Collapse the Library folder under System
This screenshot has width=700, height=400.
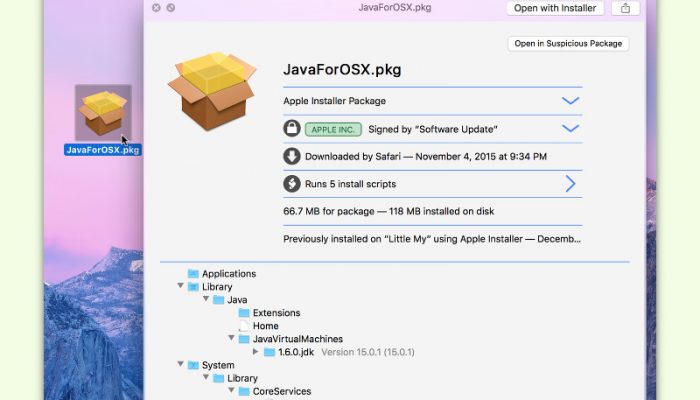point(206,377)
